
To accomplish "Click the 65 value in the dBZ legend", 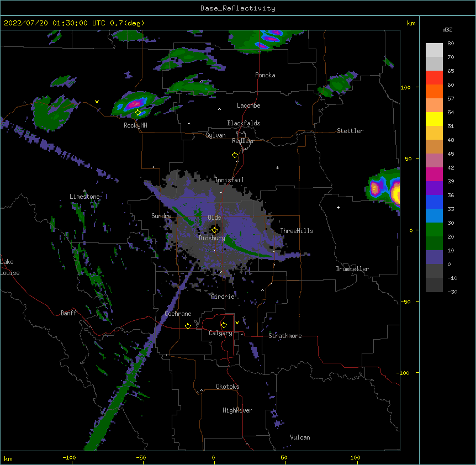I will (x=451, y=71).
